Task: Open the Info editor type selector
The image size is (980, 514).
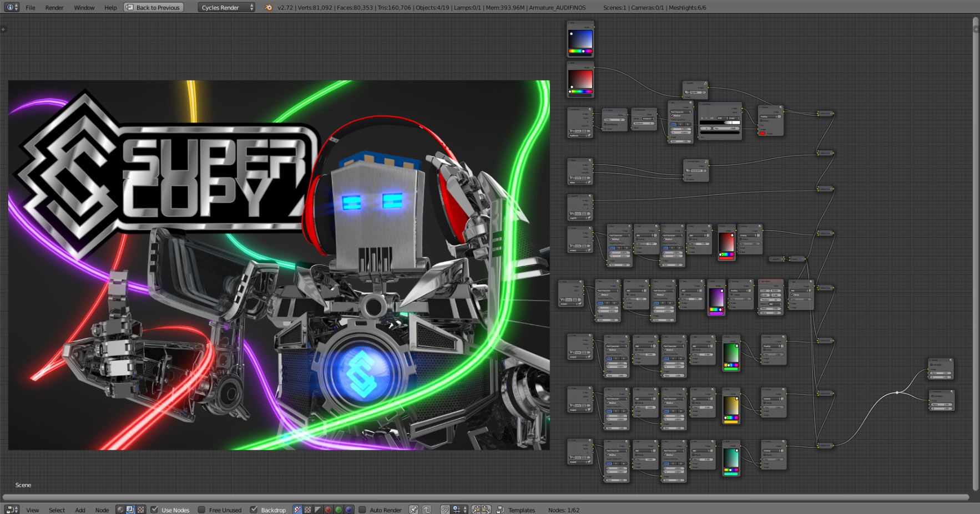Action: click(12, 7)
